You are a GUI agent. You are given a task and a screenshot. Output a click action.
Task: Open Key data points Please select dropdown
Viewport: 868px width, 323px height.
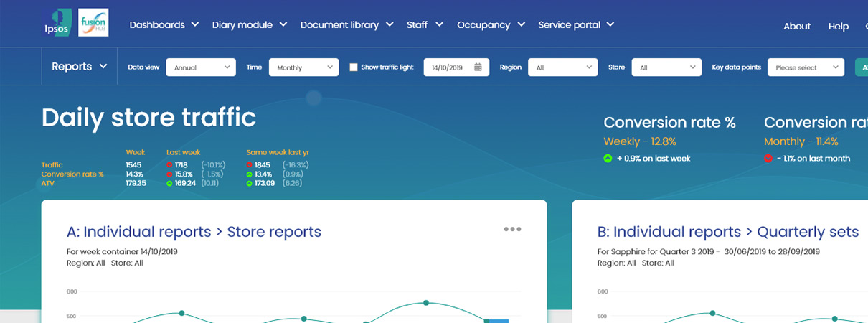806,67
